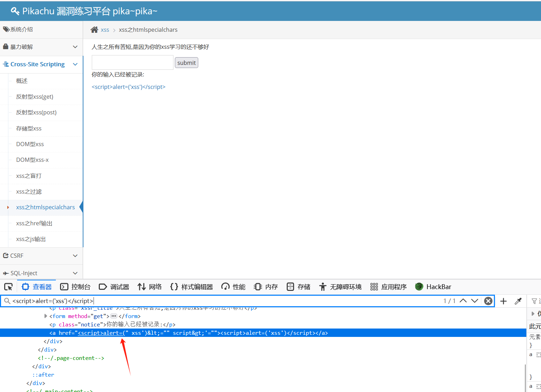
Task: Click the Cross-Site Scripting list icon
Action: click(x=6, y=64)
